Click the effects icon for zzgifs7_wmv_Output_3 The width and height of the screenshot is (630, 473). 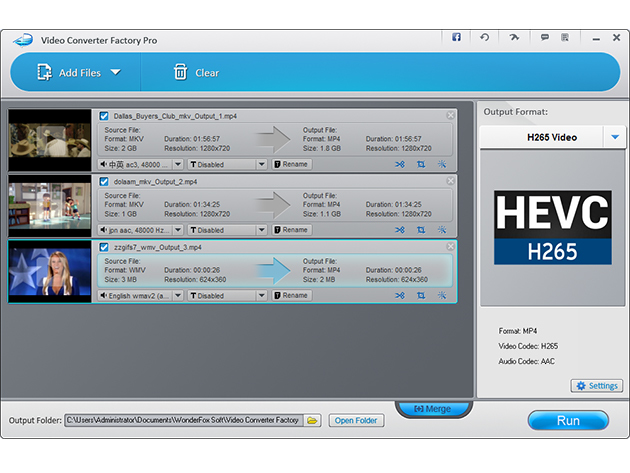[x=442, y=295]
